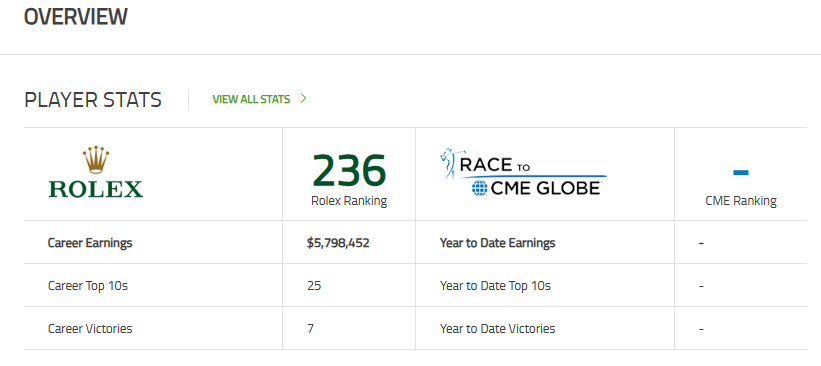Click the Year to Date Earnings label
821x366 pixels.
[x=497, y=243]
